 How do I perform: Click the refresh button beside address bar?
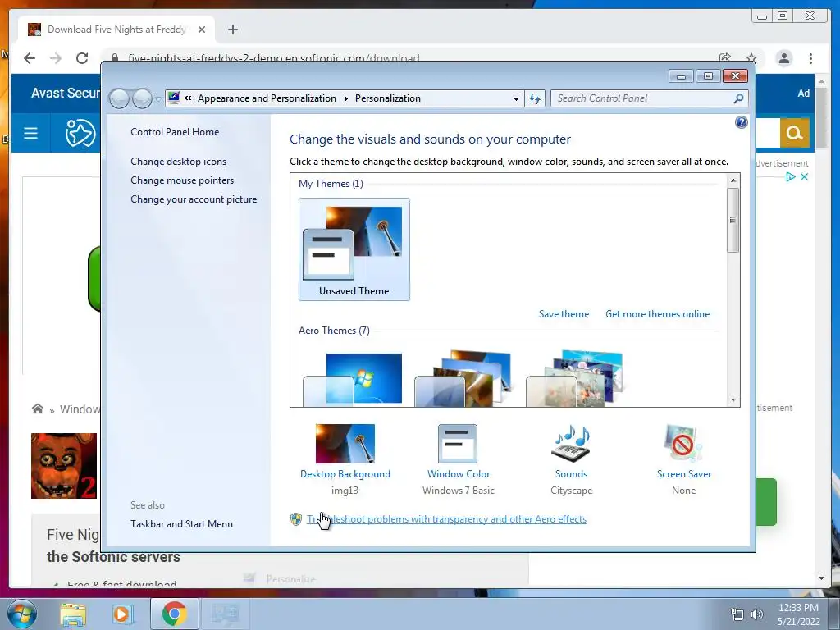(x=535, y=98)
